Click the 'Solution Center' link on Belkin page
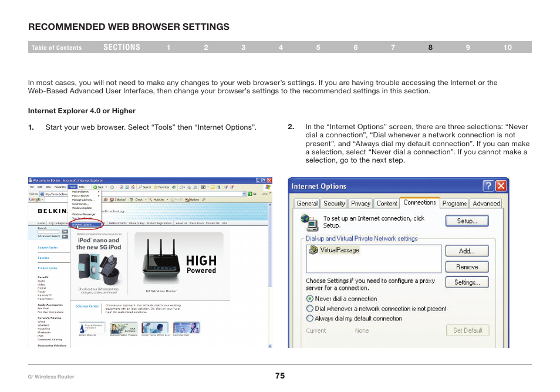The width and height of the screenshot is (560, 392). 87,306
